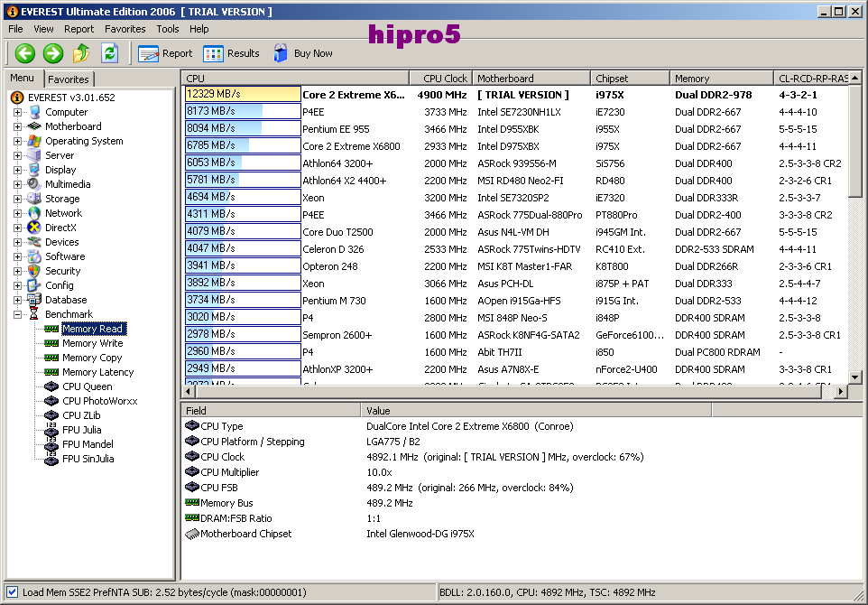Expand the DirectX tree node

18,228
